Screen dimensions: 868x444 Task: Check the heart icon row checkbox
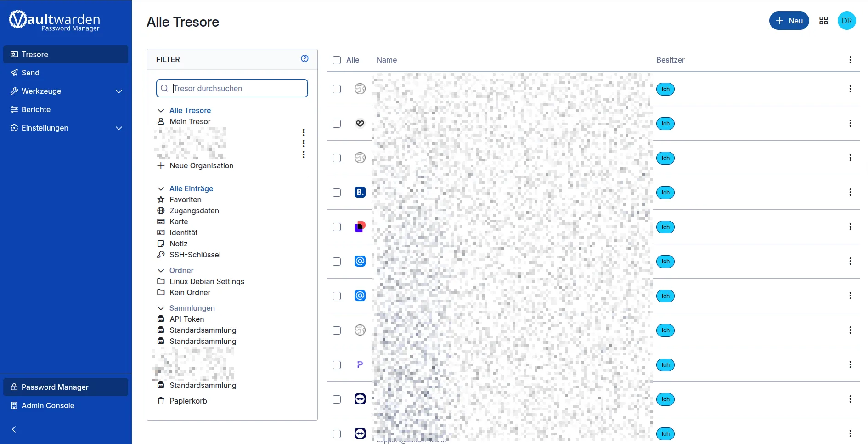[x=337, y=124]
